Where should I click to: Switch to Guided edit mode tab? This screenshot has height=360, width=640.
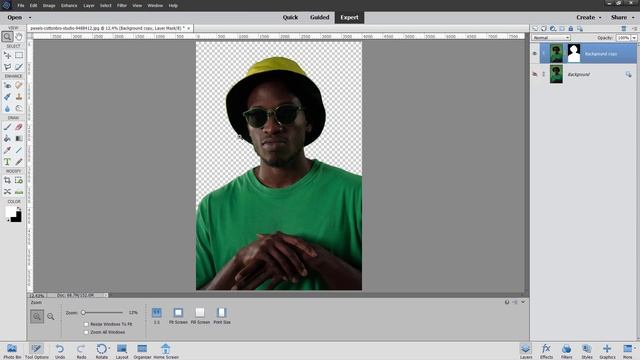coord(319,18)
